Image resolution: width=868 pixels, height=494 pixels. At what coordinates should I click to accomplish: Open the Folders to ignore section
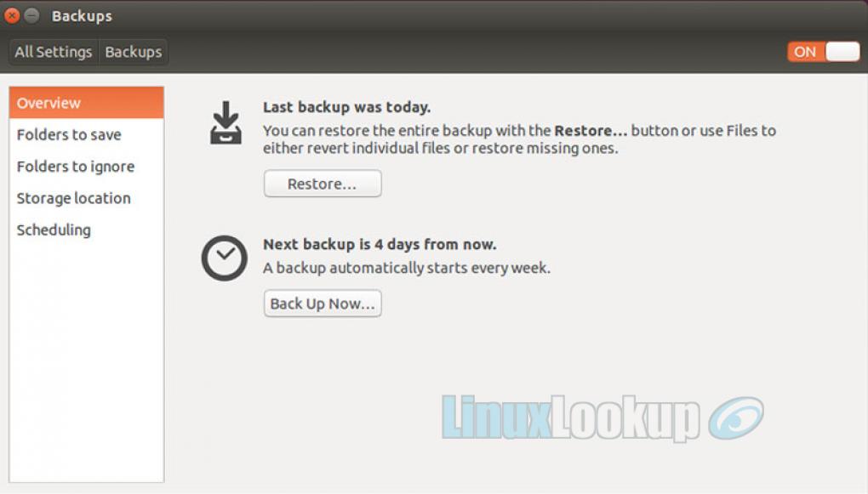pyautogui.click(x=86, y=167)
